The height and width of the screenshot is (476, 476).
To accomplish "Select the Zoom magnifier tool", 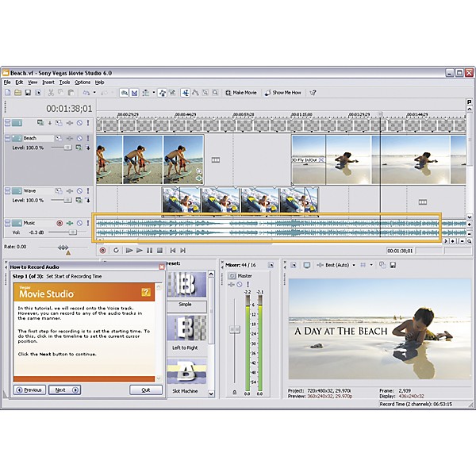I will (x=215, y=93).
